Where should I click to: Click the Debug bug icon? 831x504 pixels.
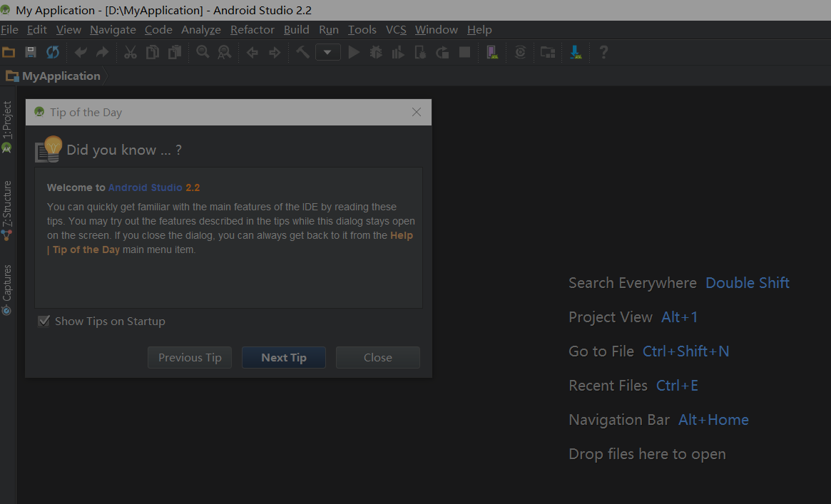tap(377, 53)
